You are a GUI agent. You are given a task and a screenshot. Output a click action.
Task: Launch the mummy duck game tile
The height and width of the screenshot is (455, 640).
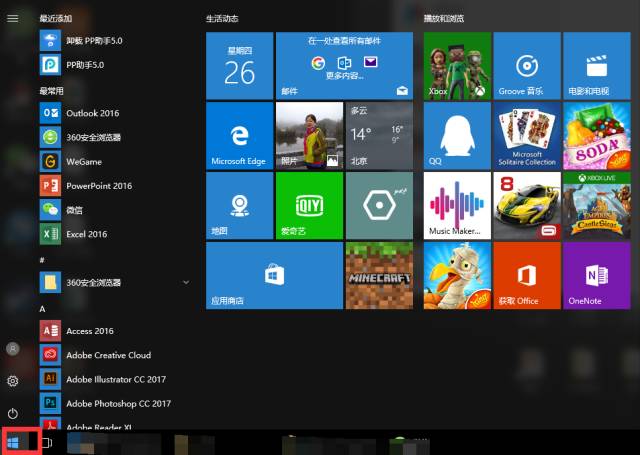pyautogui.click(x=457, y=276)
